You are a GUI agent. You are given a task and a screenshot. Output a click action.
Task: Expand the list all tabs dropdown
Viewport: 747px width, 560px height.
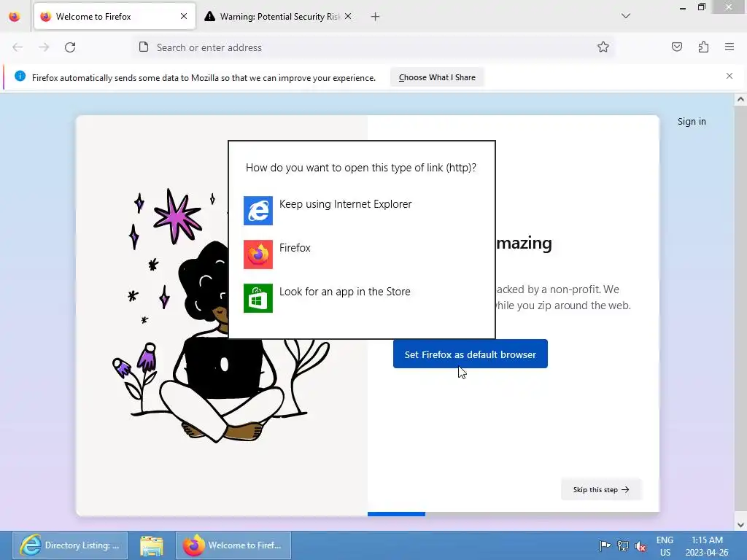point(625,16)
